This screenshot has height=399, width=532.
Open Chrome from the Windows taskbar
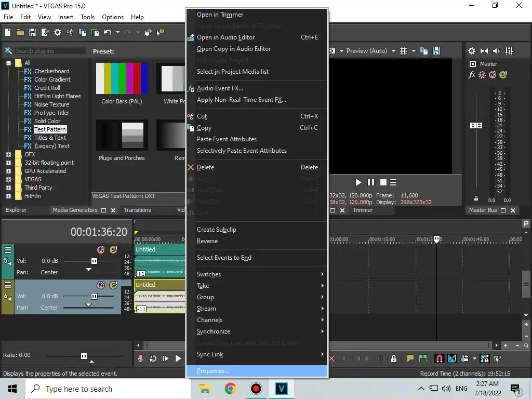tap(230, 389)
